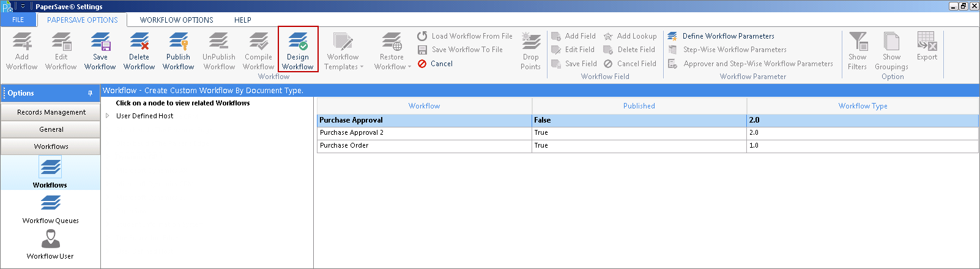980x269 pixels.
Task: Select Workflow User in Options panel
Action: (50, 244)
